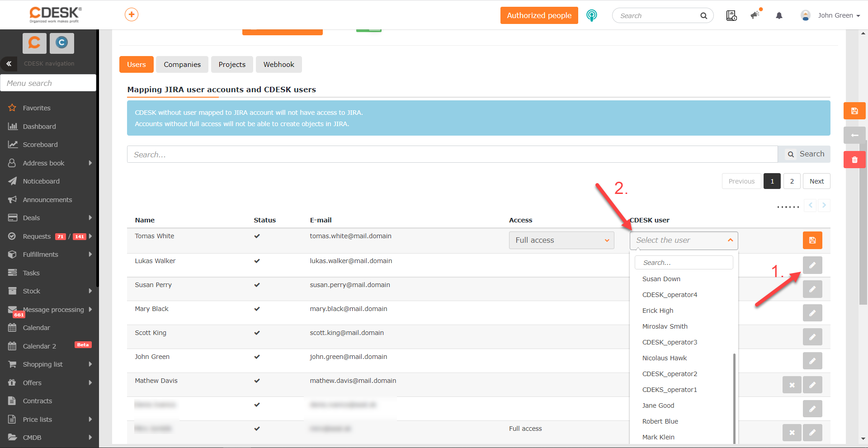The height and width of the screenshot is (448, 868).
Task: Edit John Green row with pencil
Action: (812, 361)
